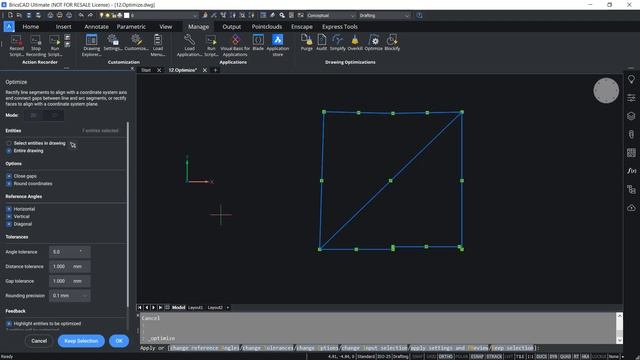This screenshot has width=640, height=360.
Task: Click the OK button
Action: 119,341
